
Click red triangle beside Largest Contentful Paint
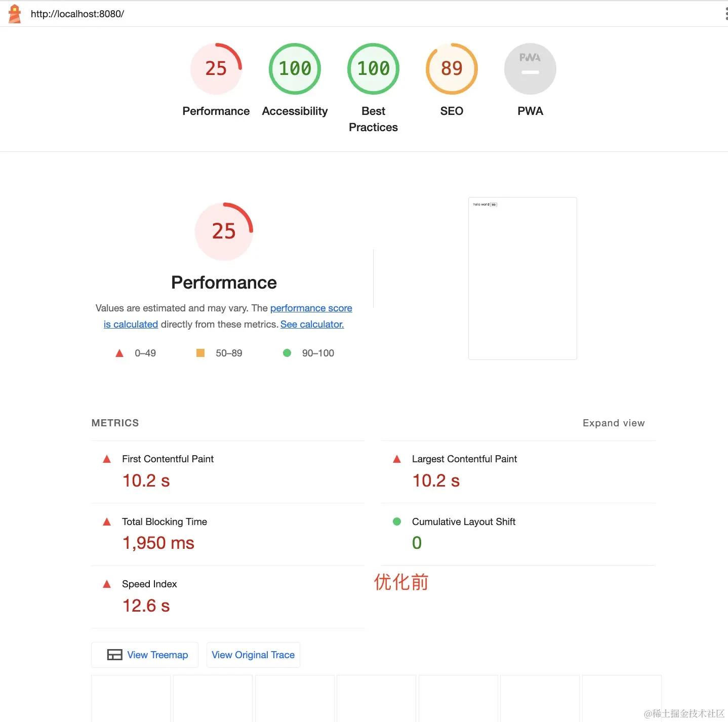tap(397, 459)
